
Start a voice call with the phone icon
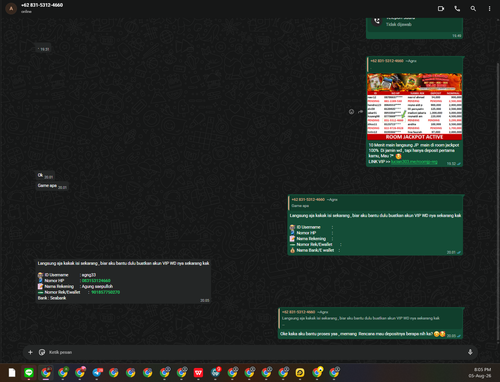coord(457,9)
